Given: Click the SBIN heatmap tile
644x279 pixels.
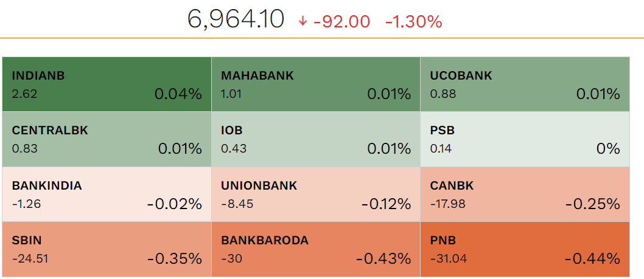Looking at the screenshot, I should point(107,249).
